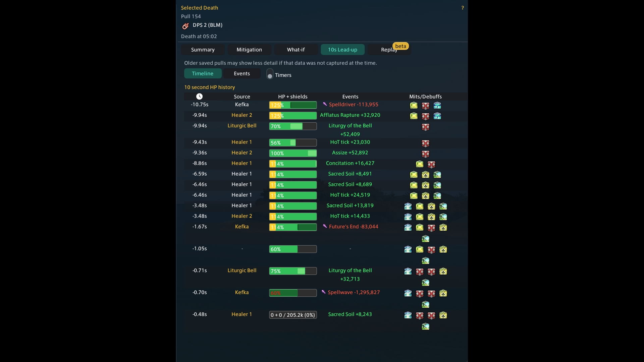
Task: Click the purple magic icon before Future's End
Action: pyautogui.click(x=325, y=226)
